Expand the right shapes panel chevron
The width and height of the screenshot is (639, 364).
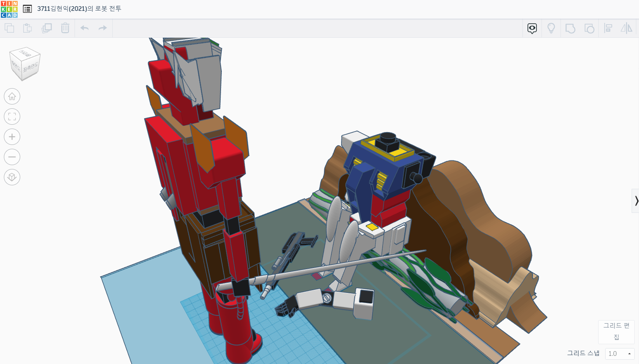click(636, 201)
